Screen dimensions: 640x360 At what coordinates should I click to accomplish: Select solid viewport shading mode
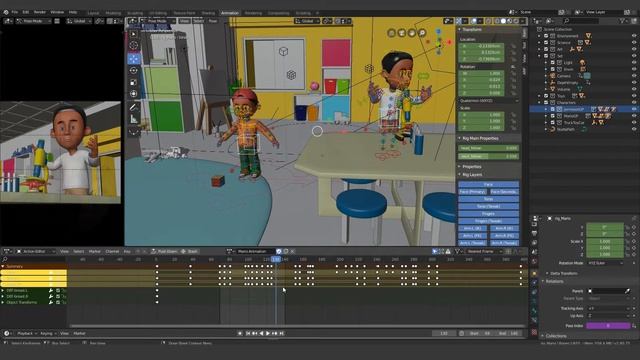[x=503, y=21]
